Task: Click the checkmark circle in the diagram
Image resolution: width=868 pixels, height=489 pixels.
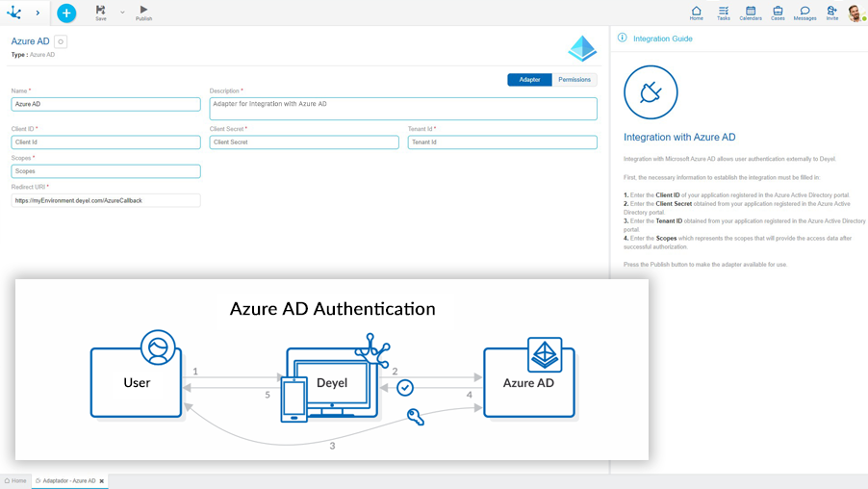Action: click(x=405, y=388)
